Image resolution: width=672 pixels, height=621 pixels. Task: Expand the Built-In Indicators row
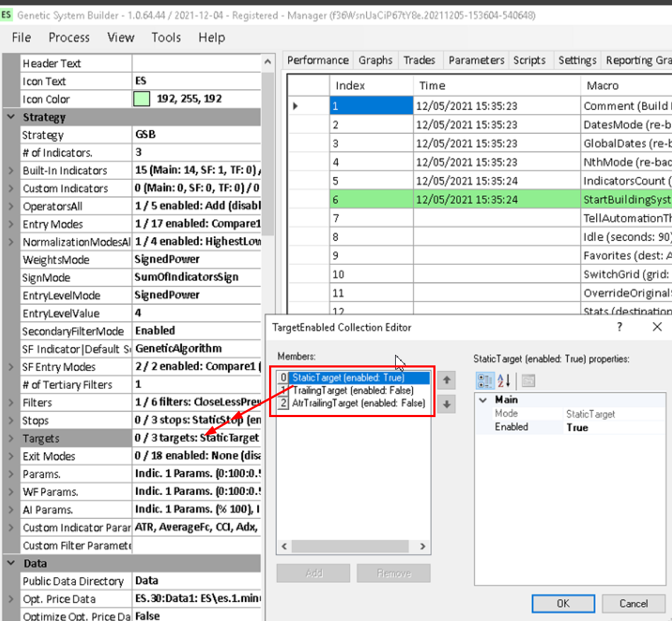pos(11,171)
